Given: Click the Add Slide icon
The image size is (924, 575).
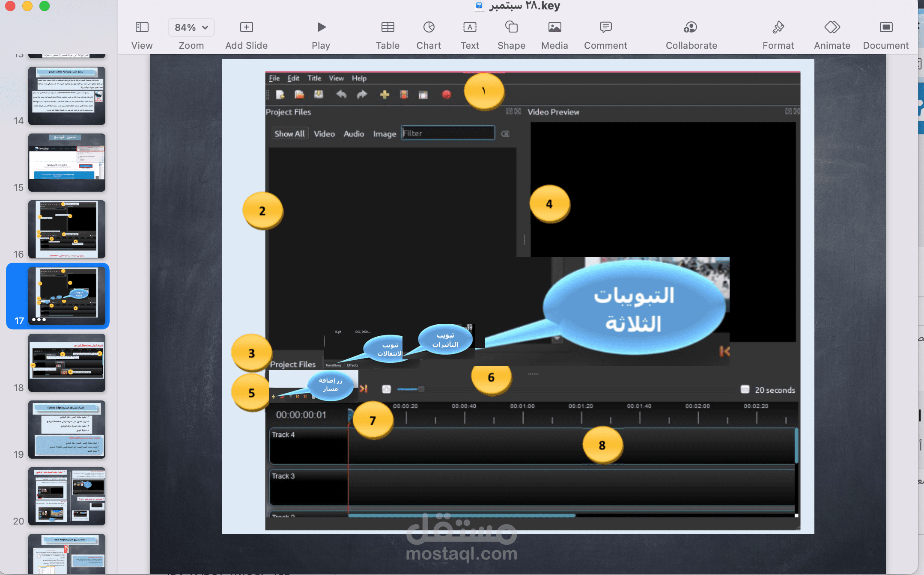Looking at the screenshot, I should coord(246,27).
